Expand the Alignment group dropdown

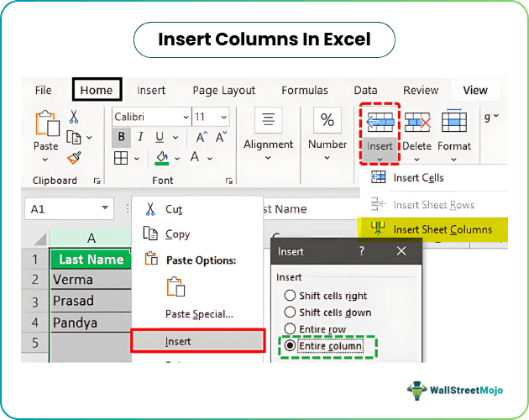pos(268,158)
